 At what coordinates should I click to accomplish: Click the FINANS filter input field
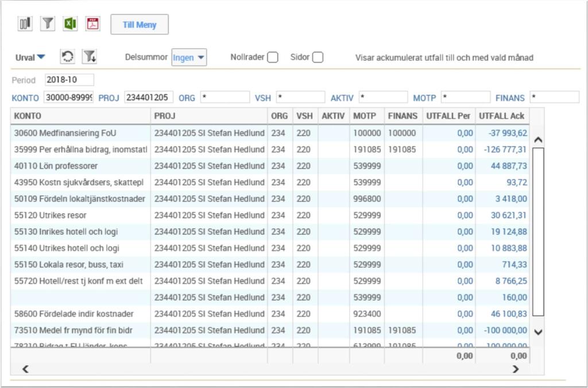[554, 98]
